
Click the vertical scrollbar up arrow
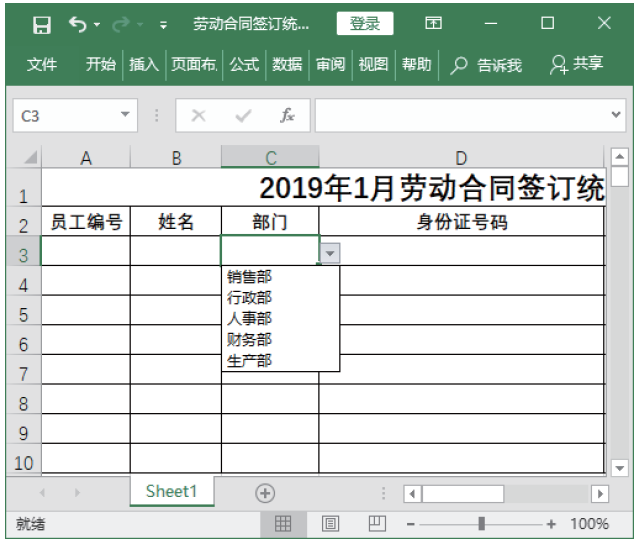tap(620, 157)
